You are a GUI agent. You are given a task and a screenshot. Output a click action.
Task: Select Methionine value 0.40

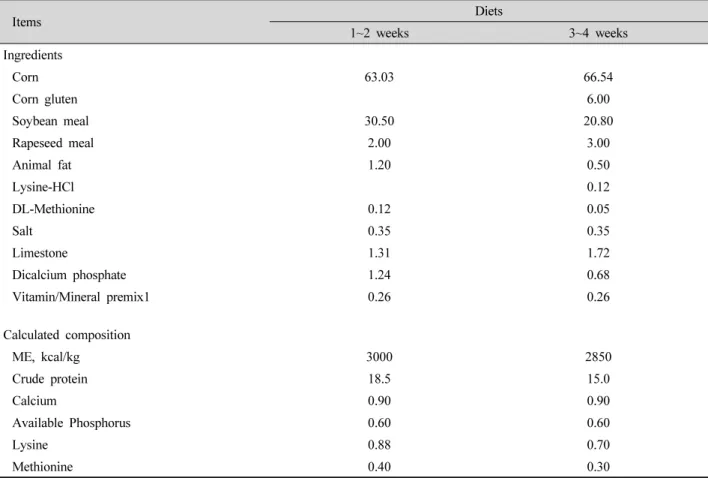coord(379,467)
